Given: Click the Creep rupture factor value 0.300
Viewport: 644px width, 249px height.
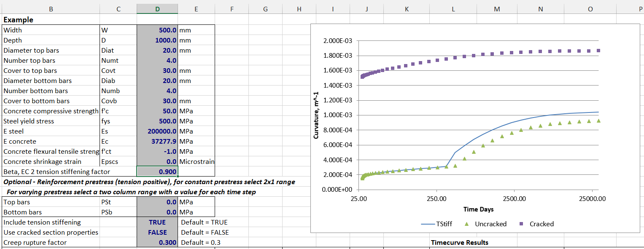Looking at the screenshot, I should 157,242.
